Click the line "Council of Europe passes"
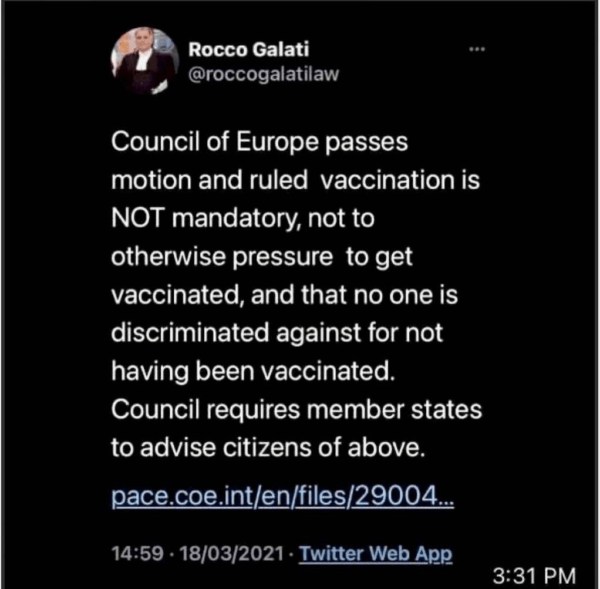The width and height of the screenshot is (600, 589). point(259,142)
